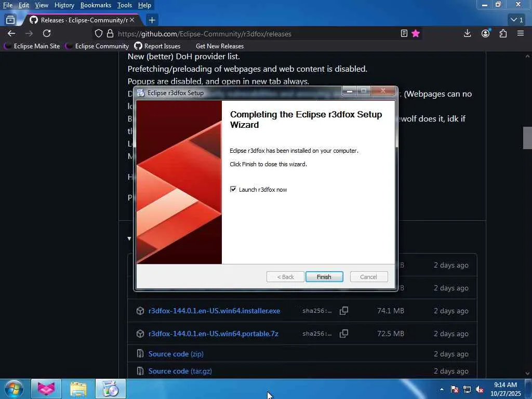The width and height of the screenshot is (532, 399).
Task: Click the pink bookmark star
Action: [x=416, y=33]
